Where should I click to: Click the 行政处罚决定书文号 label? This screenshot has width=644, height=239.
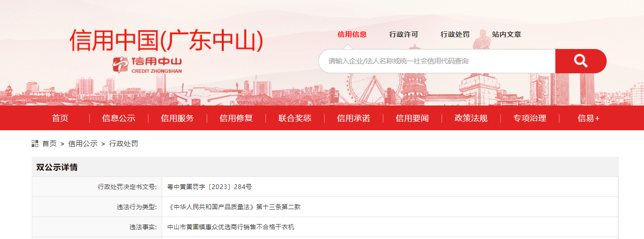[127, 187]
